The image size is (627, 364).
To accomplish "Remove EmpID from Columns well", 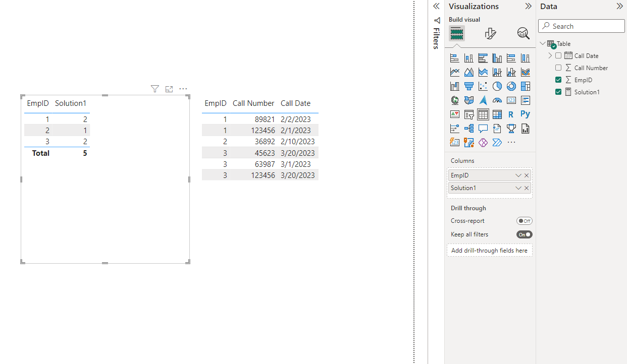I will pos(527,175).
